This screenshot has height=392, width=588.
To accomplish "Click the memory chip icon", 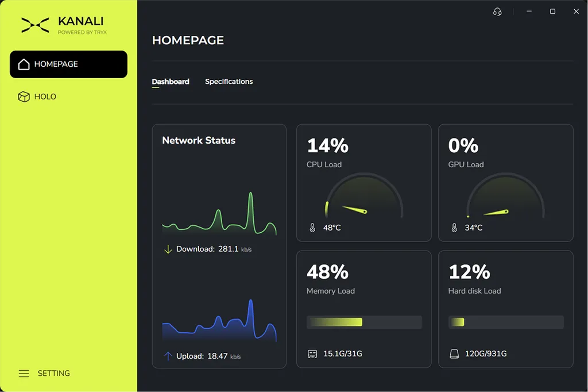I will pyautogui.click(x=312, y=353).
